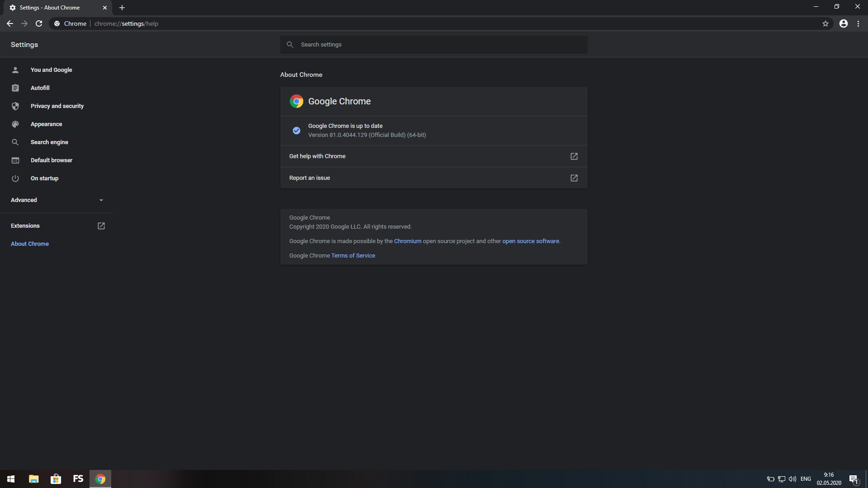Screen dimensions: 868x488
Task: Open File Explorer from the taskbar
Action: (x=33, y=479)
